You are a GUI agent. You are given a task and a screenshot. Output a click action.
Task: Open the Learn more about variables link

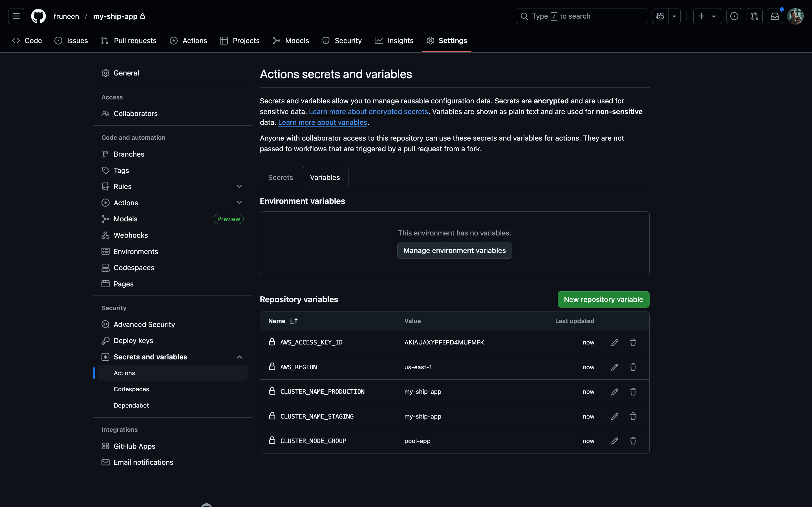point(322,122)
